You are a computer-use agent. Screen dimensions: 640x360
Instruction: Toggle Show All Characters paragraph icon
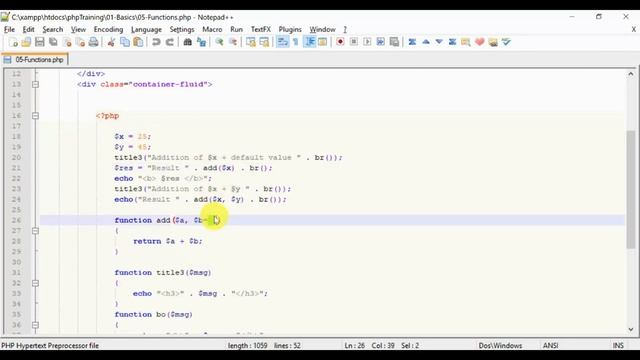coord(296,42)
